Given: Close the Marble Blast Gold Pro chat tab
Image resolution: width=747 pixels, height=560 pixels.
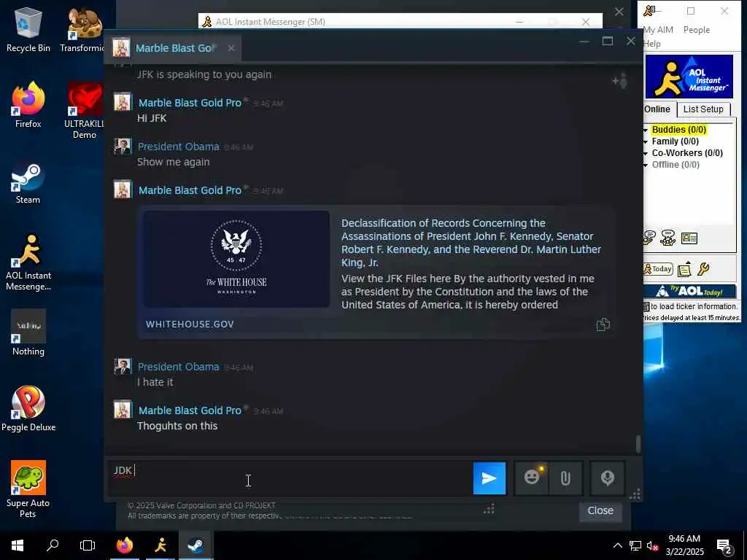Looking at the screenshot, I should click(231, 48).
